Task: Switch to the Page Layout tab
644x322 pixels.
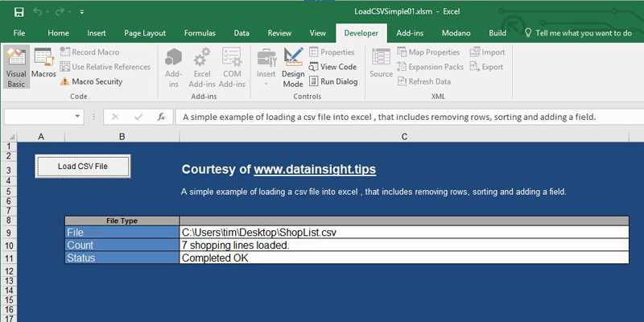Action: [145, 33]
